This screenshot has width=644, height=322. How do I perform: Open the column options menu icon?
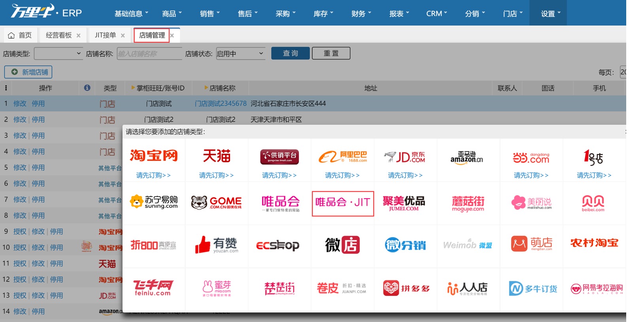pos(6,88)
